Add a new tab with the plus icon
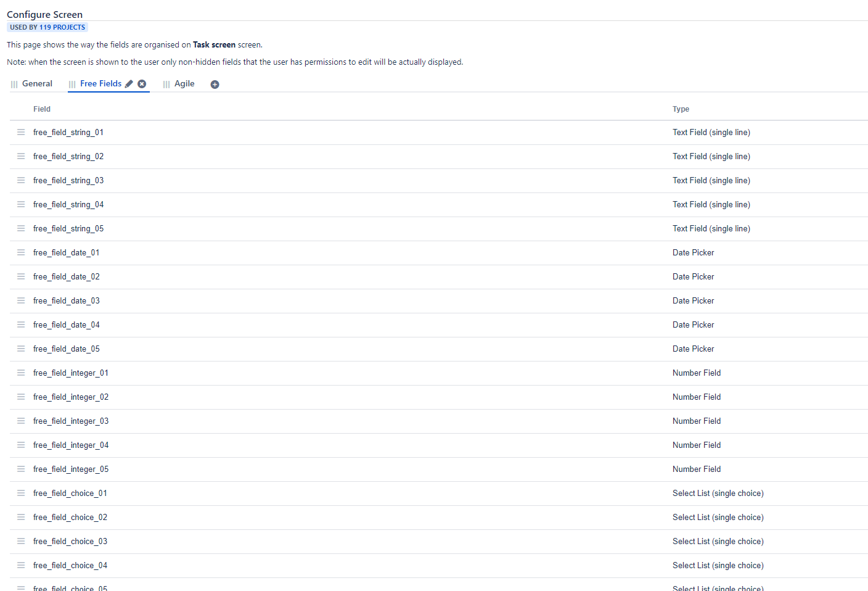Screen dimensions: 868x591 click(x=215, y=85)
